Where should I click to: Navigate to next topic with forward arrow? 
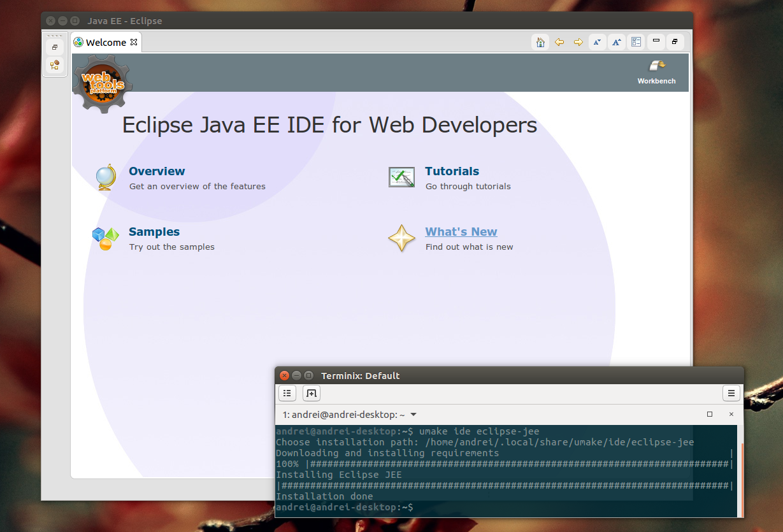pos(578,42)
